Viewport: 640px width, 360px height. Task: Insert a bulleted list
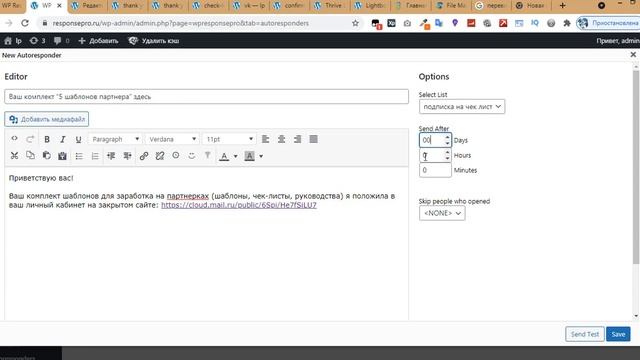[79, 156]
